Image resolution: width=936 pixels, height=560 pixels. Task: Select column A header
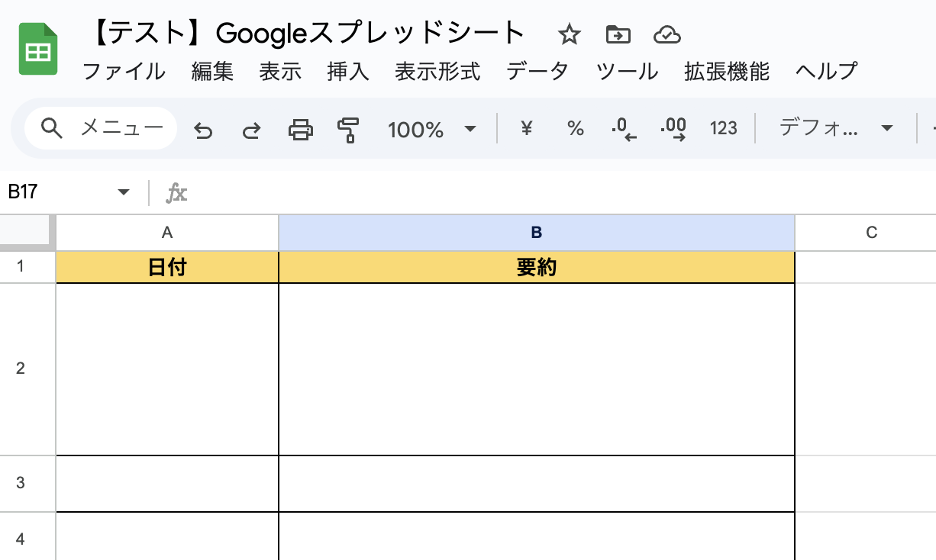(167, 233)
